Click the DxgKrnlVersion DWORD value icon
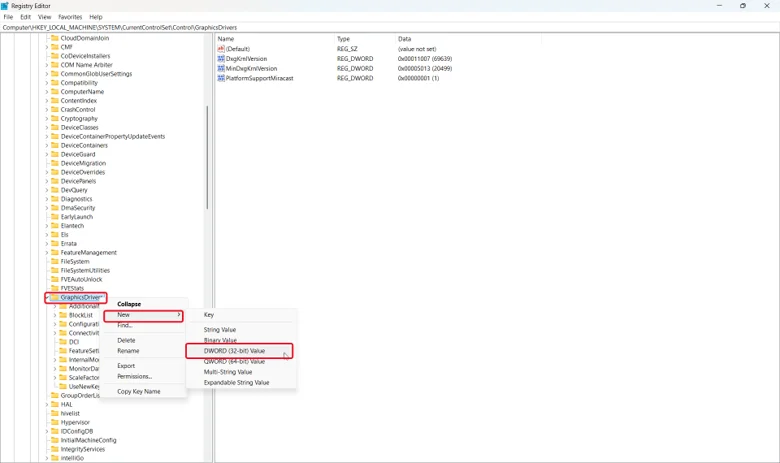The width and height of the screenshot is (780, 463). coord(221,59)
